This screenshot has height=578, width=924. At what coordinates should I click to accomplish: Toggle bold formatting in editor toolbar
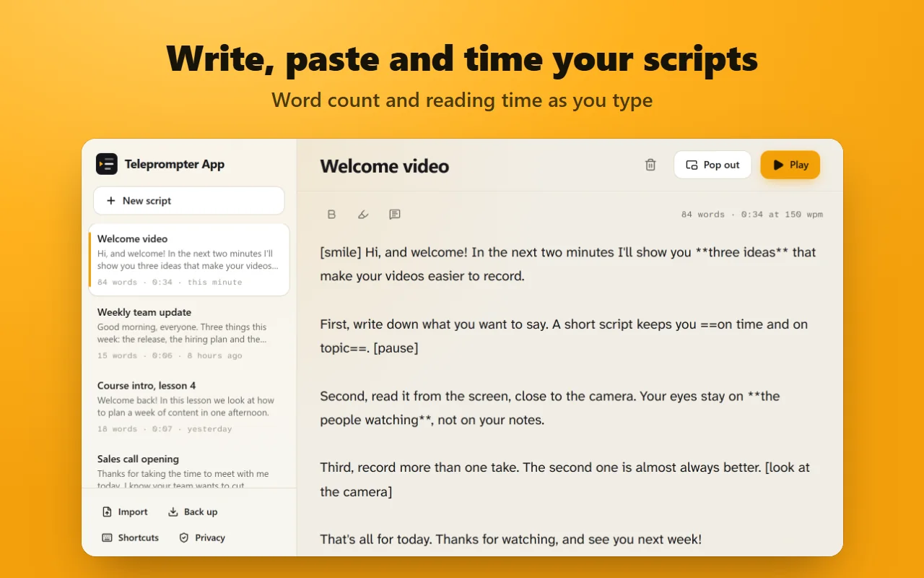[332, 215]
